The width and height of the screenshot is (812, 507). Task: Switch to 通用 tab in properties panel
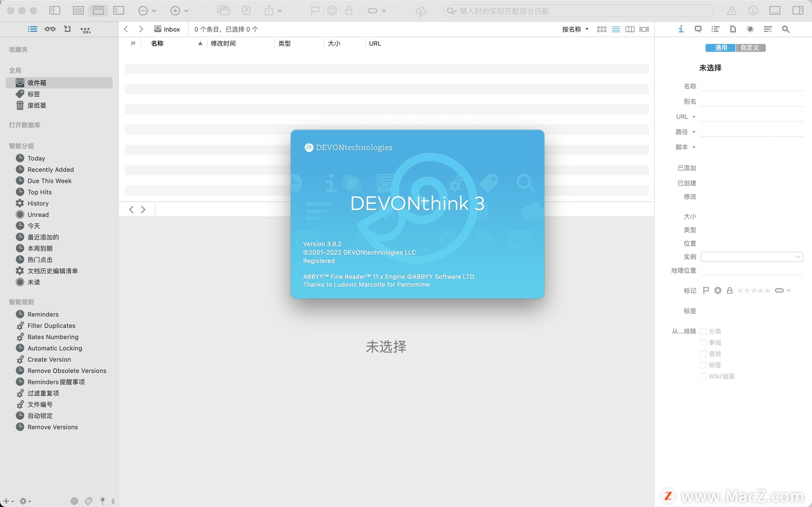pos(720,47)
